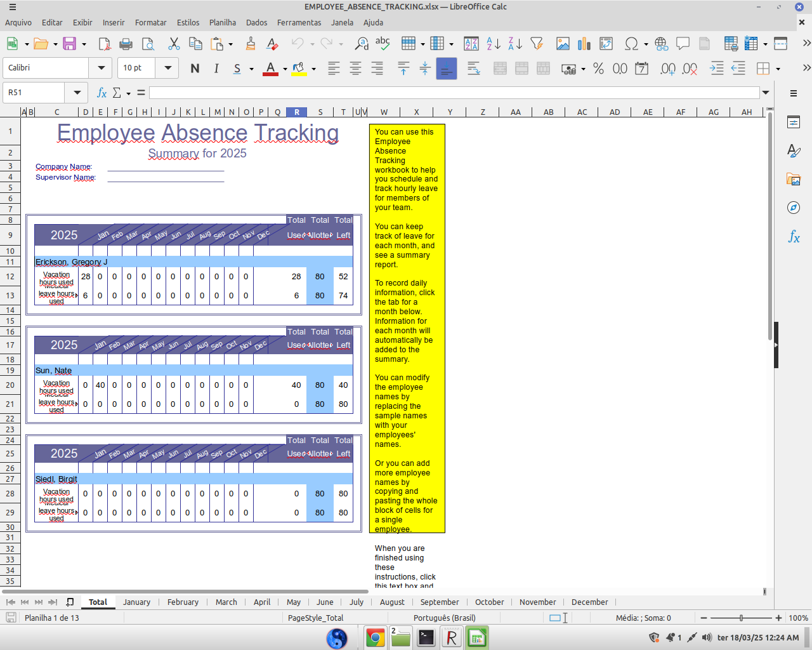The image size is (812, 650).
Task: Activate the Insert Special Character icon
Action: pos(632,44)
